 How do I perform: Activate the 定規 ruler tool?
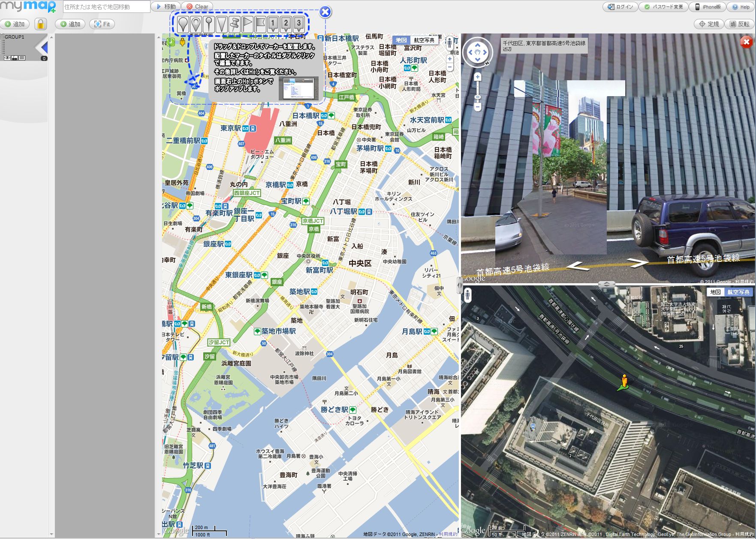(709, 24)
